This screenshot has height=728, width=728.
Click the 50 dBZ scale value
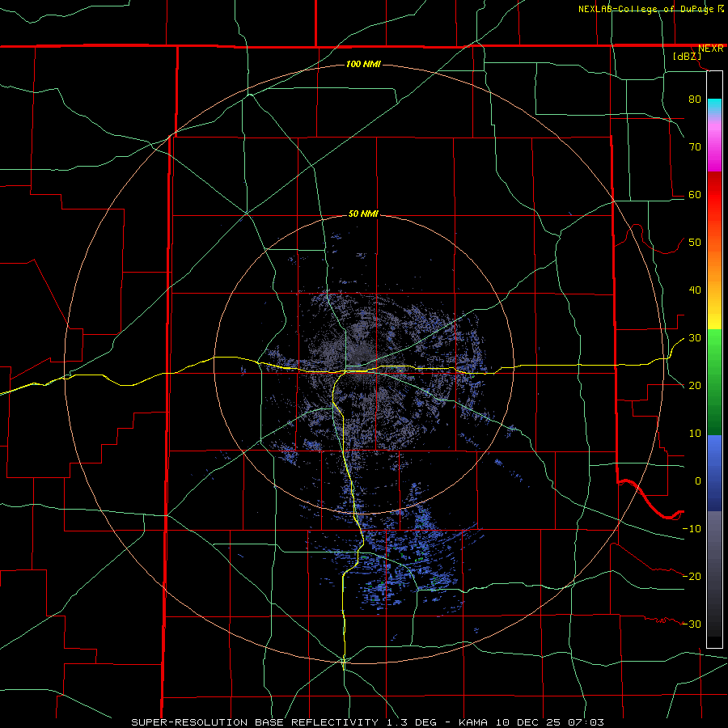(x=695, y=243)
